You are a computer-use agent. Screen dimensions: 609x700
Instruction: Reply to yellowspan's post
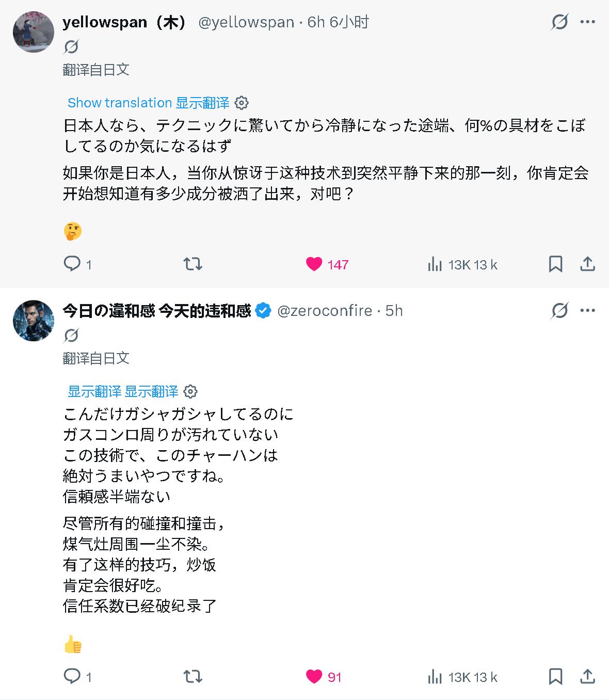pyautogui.click(x=72, y=264)
